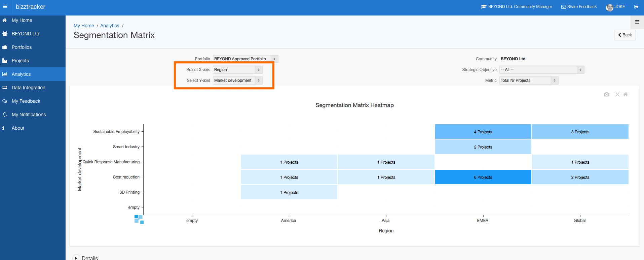Viewport: 644px width, 260px height.
Task: Click the 2 Projects Smart Industry cell
Action: point(483,147)
